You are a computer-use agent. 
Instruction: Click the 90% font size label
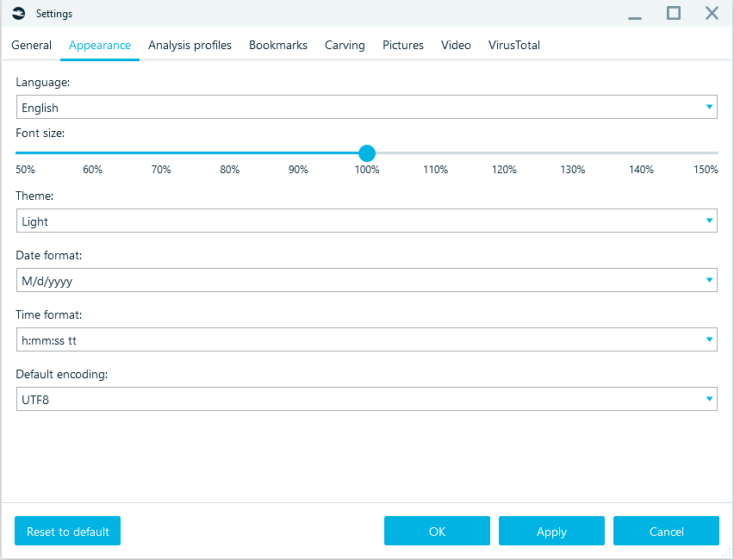tap(298, 170)
